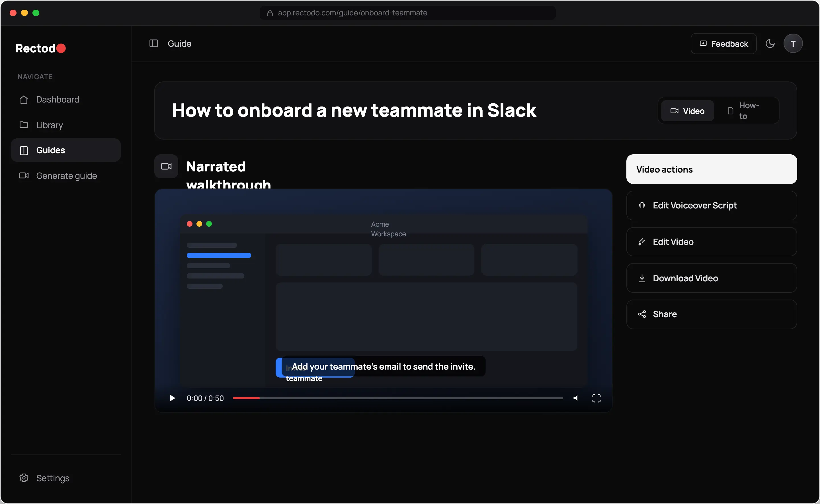This screenshot has height=504, width=820.
Task: Click the Acme Workspace title in the video
Action: pos(388,229)
